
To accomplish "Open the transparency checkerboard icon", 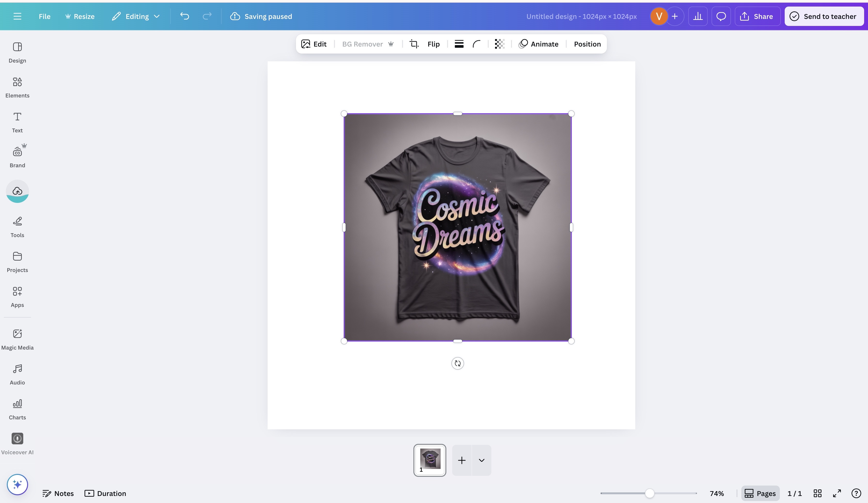I will point(499,44).
